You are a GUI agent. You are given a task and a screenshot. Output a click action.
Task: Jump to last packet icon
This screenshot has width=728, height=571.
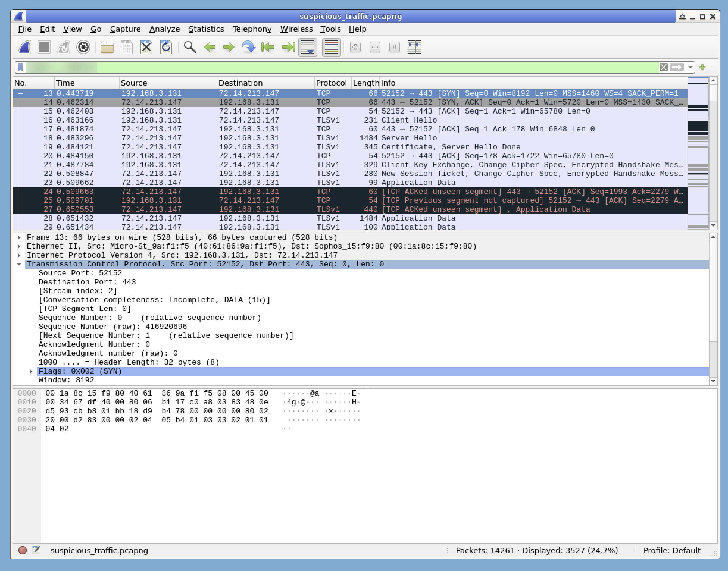[288, 47]
